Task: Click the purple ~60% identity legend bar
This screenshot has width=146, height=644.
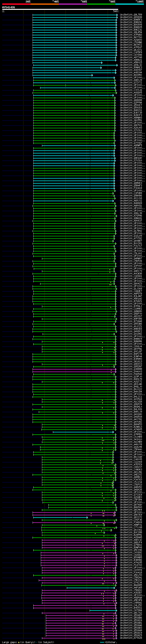Action: tap(73, 4)
